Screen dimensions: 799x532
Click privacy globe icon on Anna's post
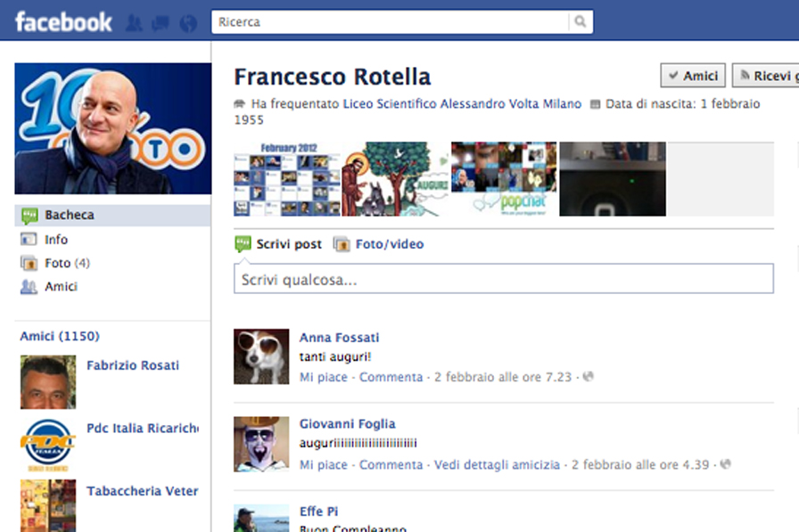coord(589,377)
